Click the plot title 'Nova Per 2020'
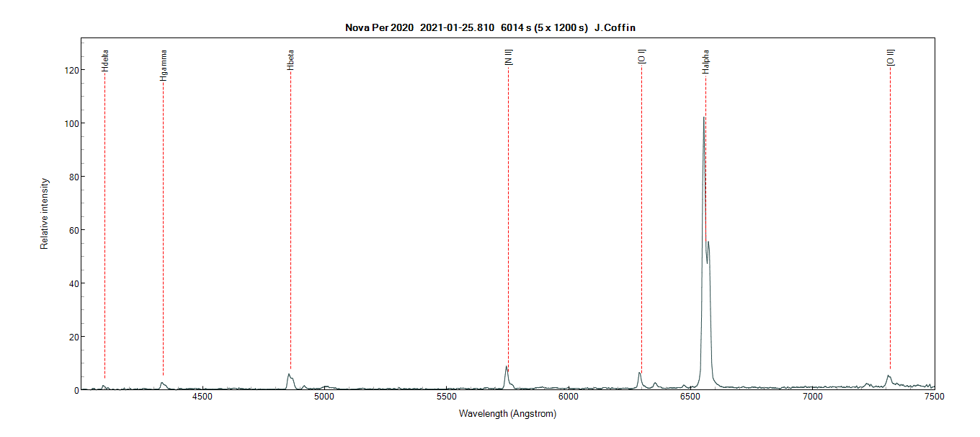The image size is (980, 437). pos(379,28)
